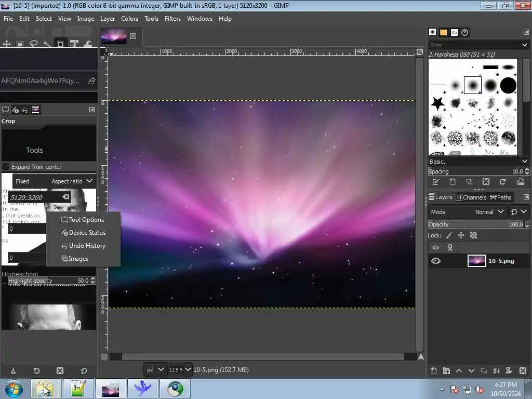Open the Layer menu
This screenshot has width=532, height=399.
pos(108,19)
